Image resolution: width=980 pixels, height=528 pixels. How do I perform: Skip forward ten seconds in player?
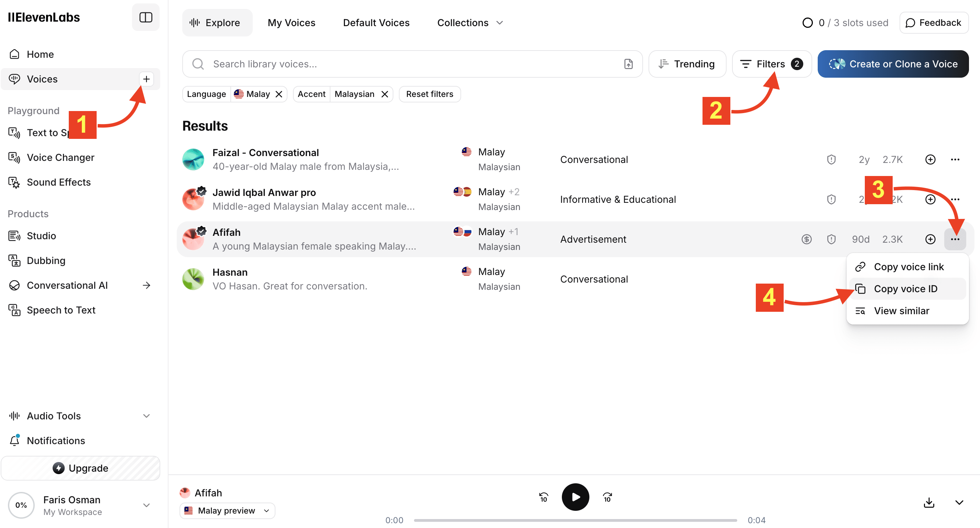607,497
